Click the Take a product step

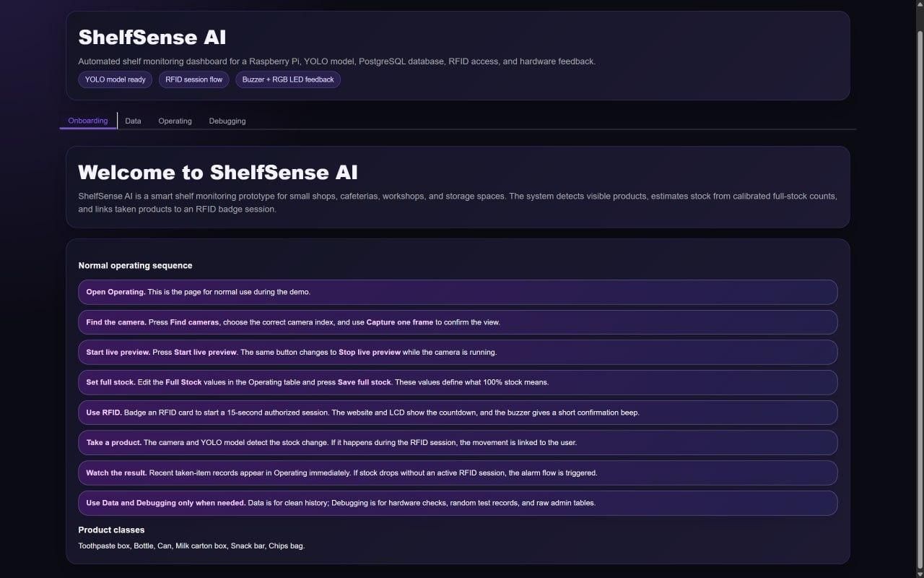458,443
